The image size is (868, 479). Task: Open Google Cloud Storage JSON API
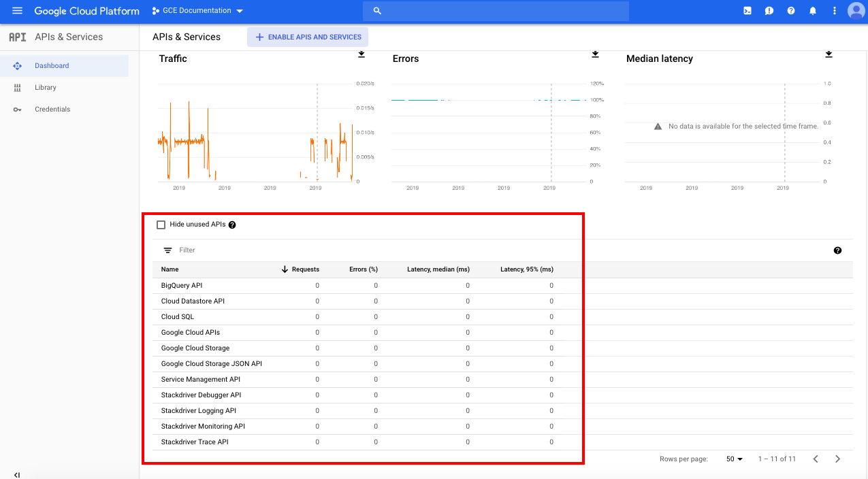click(212, 364)
